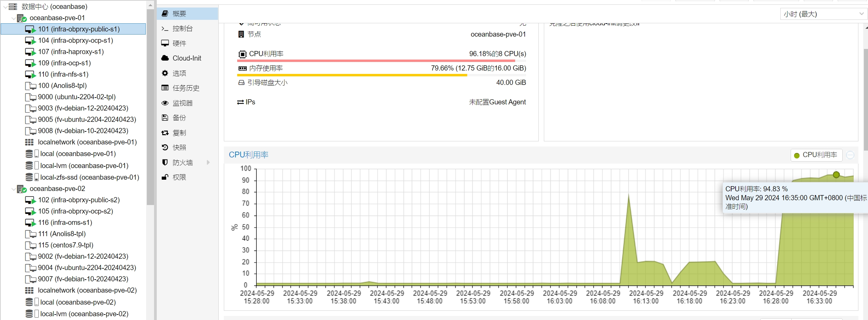
Task: Click the VM 107 infra-haproxy-s1 running icon
Action: [x=30, y=52]
